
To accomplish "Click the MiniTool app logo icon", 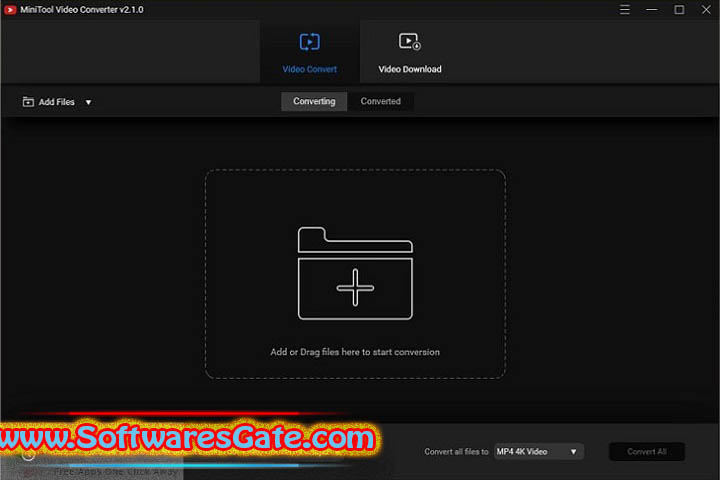I will point(10,10).
